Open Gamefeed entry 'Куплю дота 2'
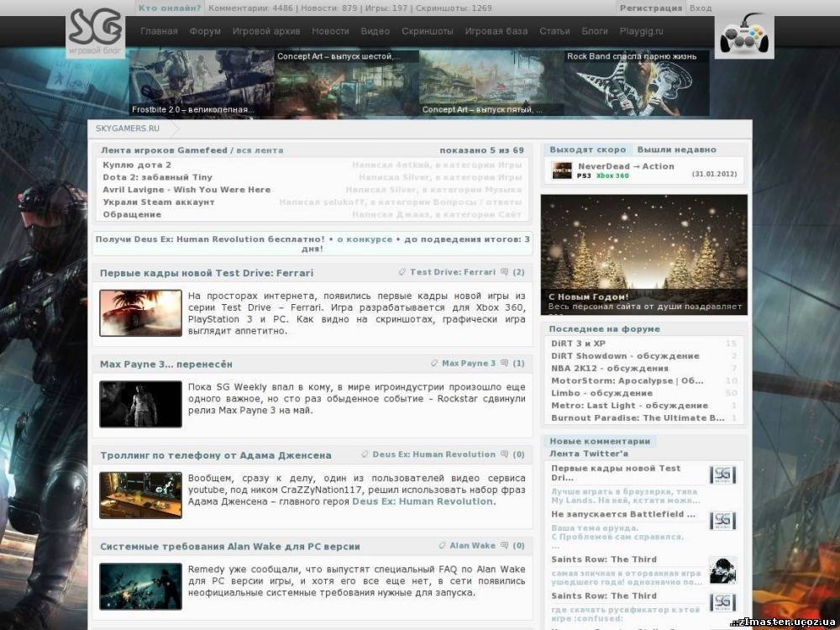 point(137,165)
